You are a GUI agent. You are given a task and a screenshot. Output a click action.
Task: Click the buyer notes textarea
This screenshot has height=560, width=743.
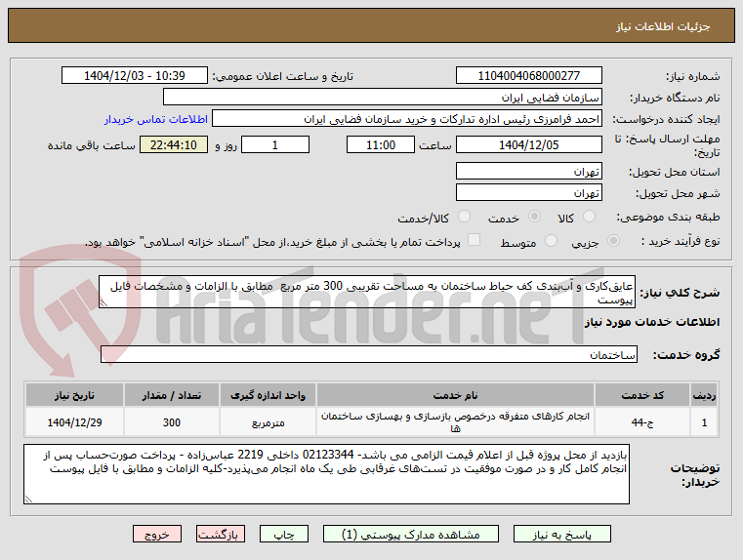pyautogui.click(x=326, y=474)
